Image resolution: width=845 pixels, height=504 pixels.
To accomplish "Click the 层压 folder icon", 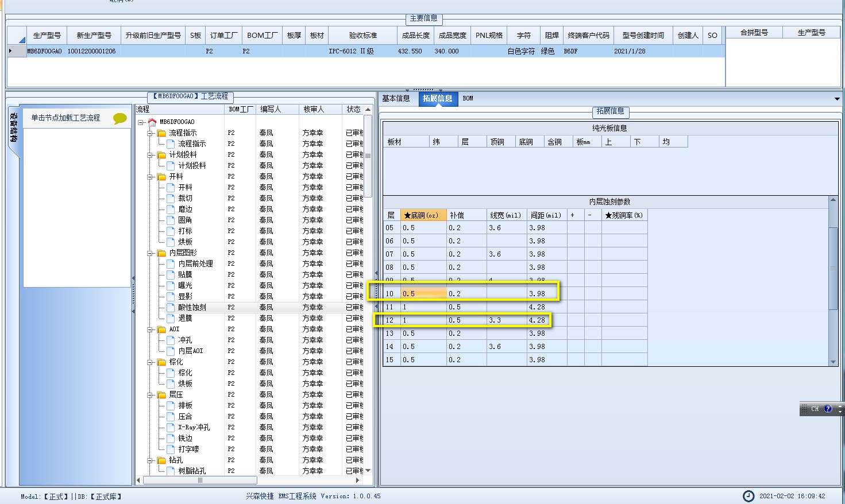I will pyautogui.click(x=161, y=394).
